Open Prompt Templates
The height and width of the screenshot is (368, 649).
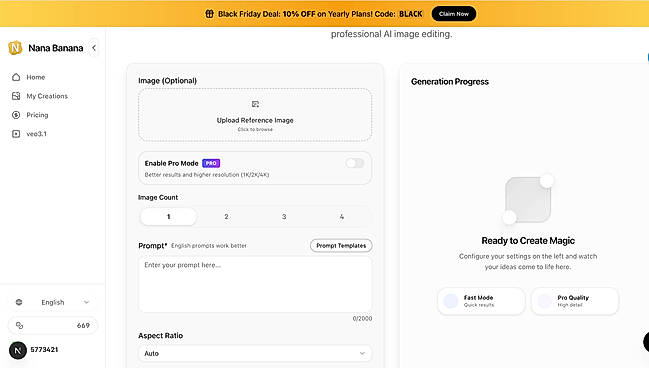coord(341,245)
